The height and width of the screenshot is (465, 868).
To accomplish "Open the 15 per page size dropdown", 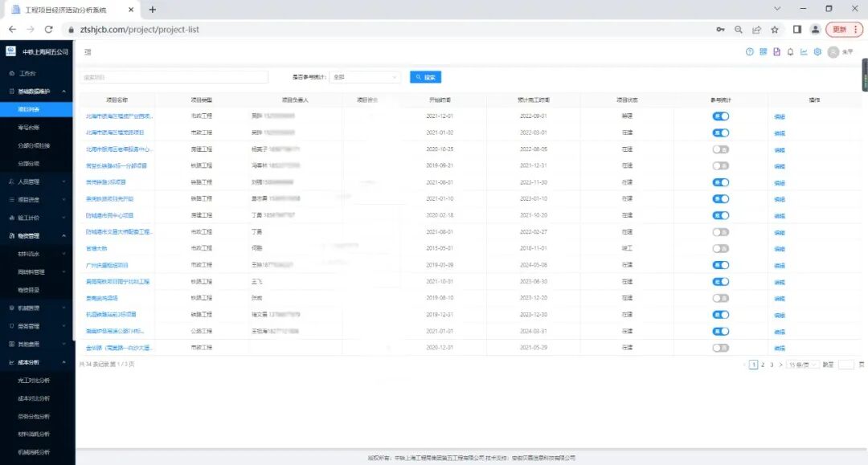I will pyautogui.click(x=803, y=365).
